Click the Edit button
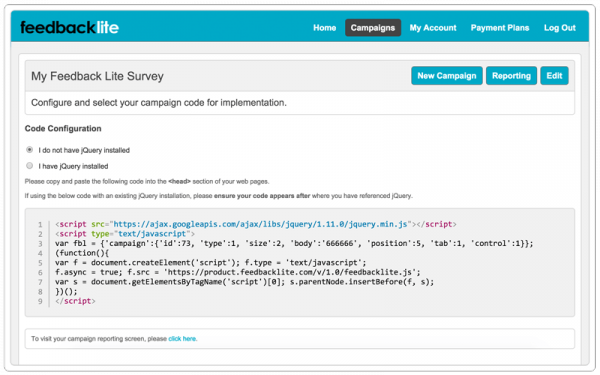The image size is (600, 375). 554,76
